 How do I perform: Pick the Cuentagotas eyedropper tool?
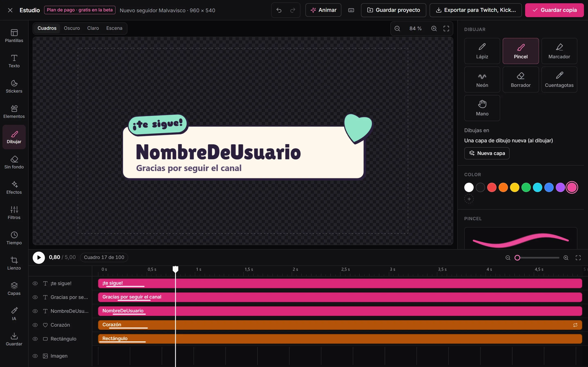click(559, 80)
